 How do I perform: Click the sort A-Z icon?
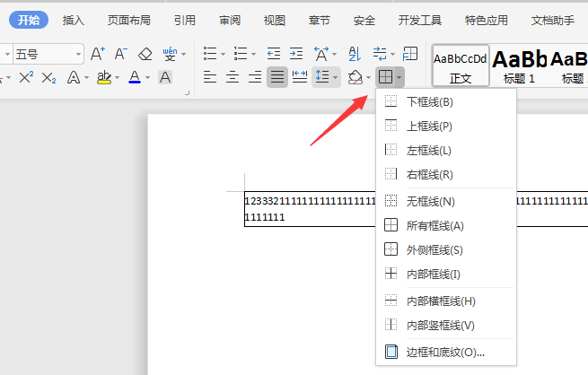355,54
